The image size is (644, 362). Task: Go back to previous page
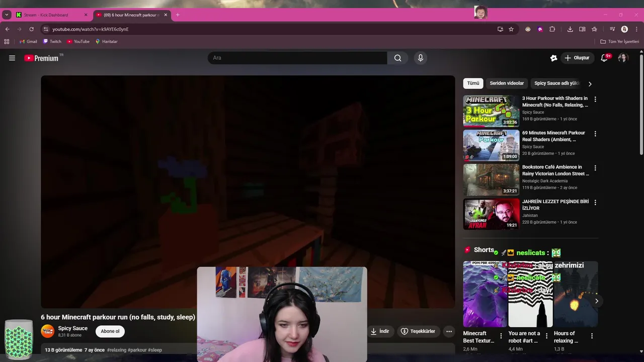(x=7, y=29)
